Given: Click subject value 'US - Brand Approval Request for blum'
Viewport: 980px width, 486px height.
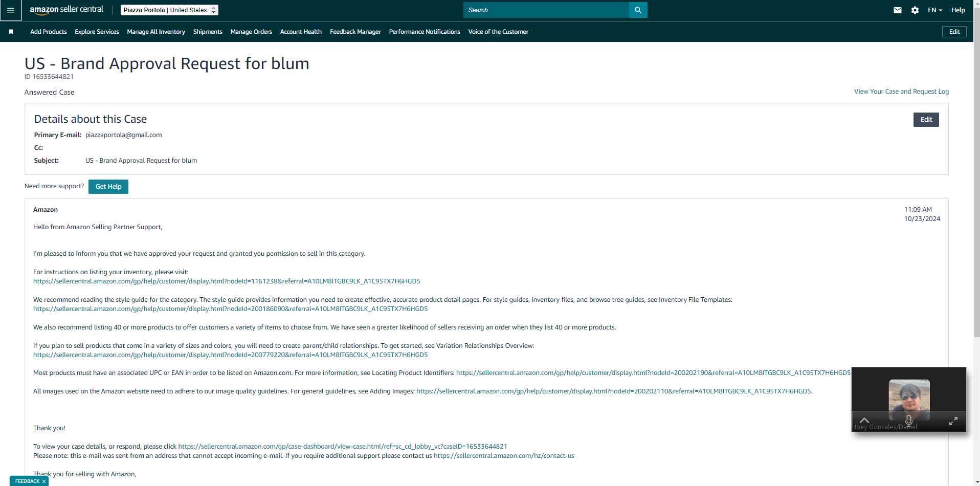Looking at the screenshot, I should (141, 161).
